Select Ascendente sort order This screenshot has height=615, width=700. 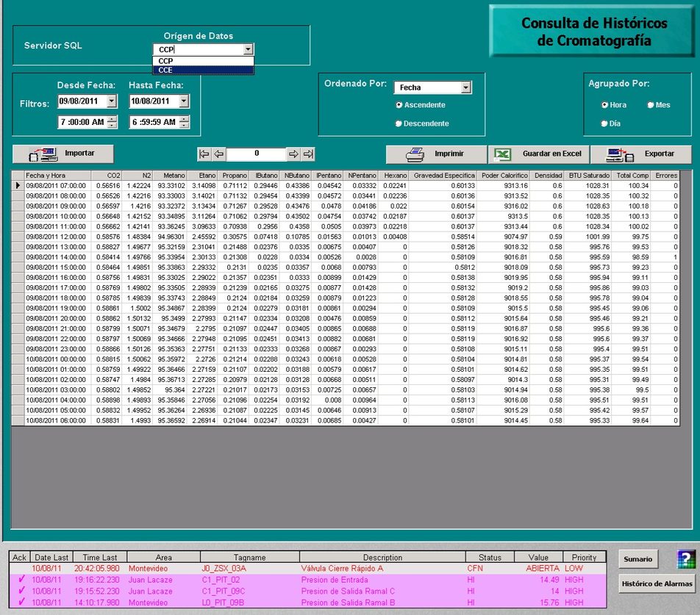(x=399, y=105)
